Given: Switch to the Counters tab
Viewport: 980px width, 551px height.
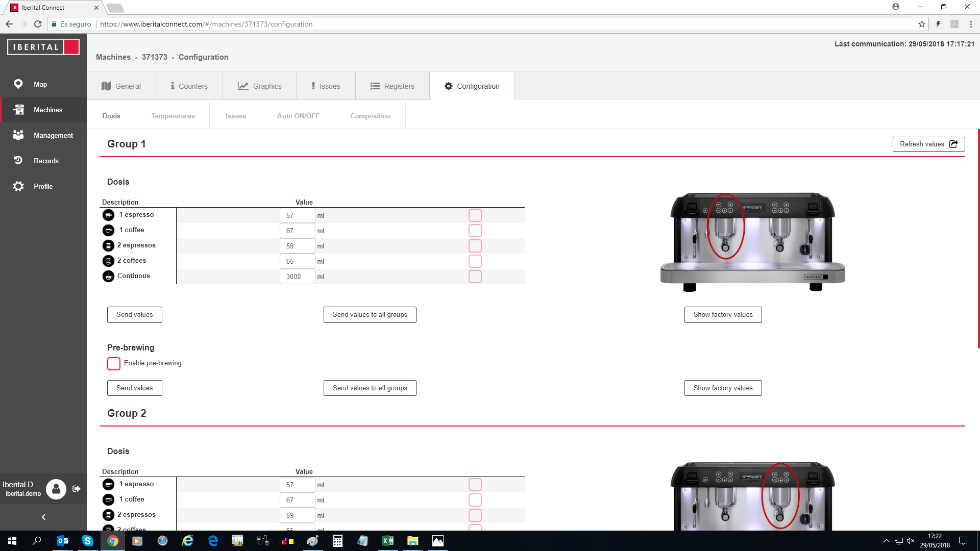Looking at the screenshot, I should click(x=189, y=86).
